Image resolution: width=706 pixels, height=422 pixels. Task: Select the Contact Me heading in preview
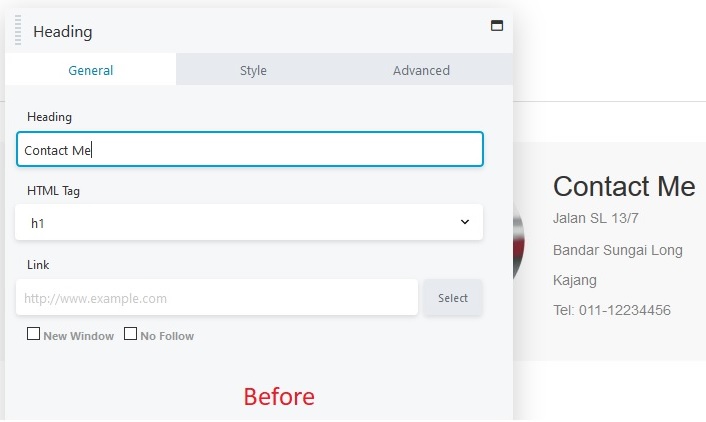[x=624, y=186]
